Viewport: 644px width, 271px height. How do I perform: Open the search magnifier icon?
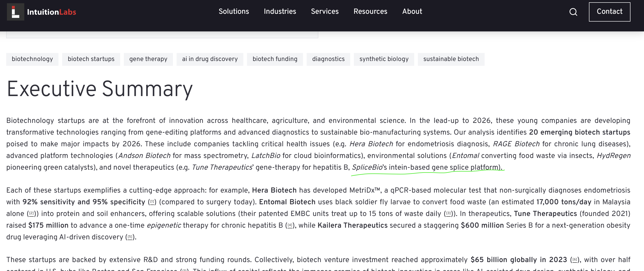click(573, 12)
